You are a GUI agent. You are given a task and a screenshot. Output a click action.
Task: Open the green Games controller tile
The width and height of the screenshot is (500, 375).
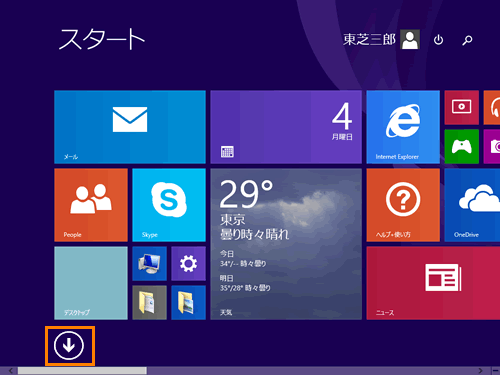point(462,146)
